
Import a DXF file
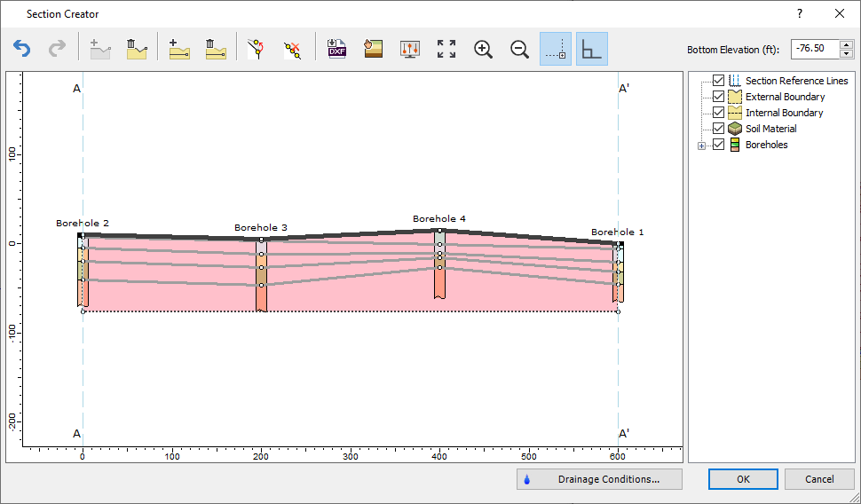(336, 49)
